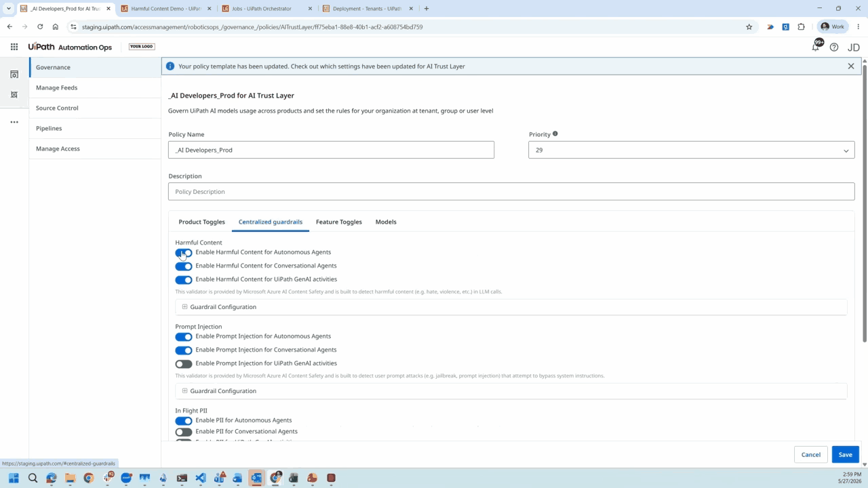Open the Priority dropdown showing 29

coord(691,150)
